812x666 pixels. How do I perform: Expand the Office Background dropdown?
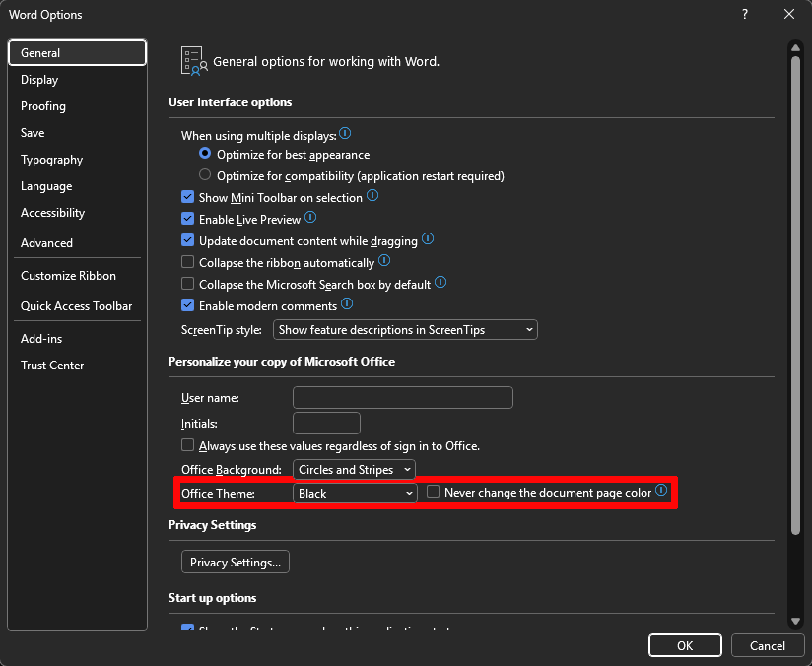354,470
